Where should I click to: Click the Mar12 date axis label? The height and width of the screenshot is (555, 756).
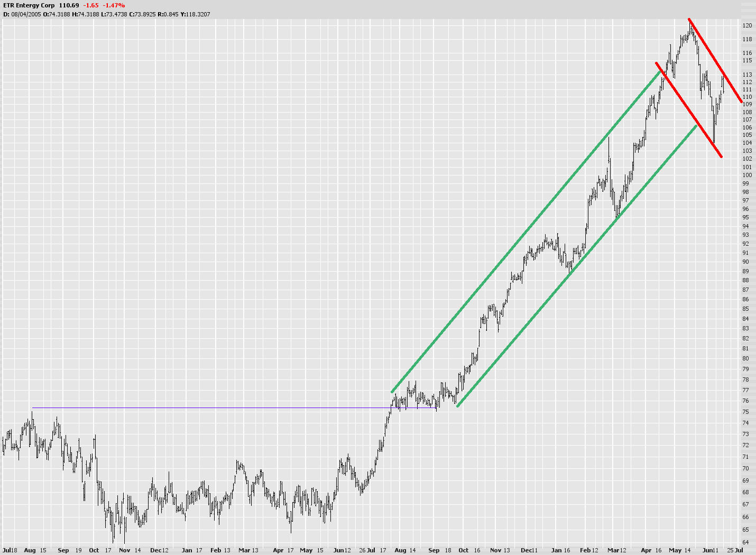pos(616,550)
